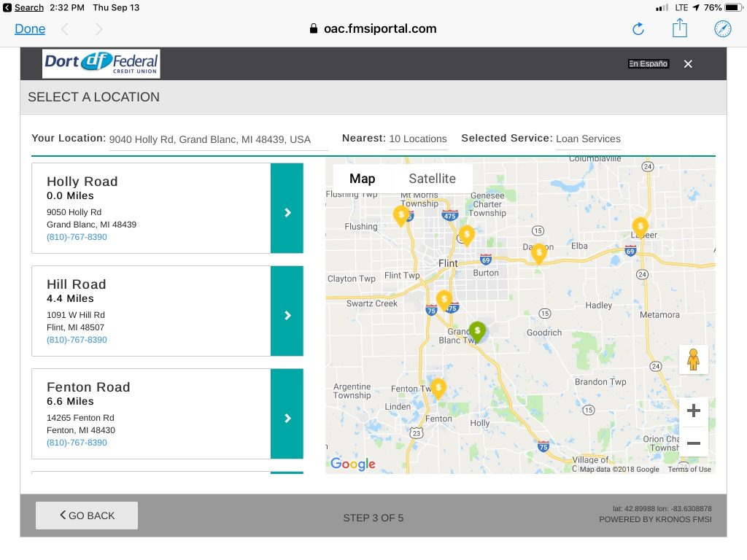Click the green selected location map pin
This screenshot has height=560, width=747.
477,332
